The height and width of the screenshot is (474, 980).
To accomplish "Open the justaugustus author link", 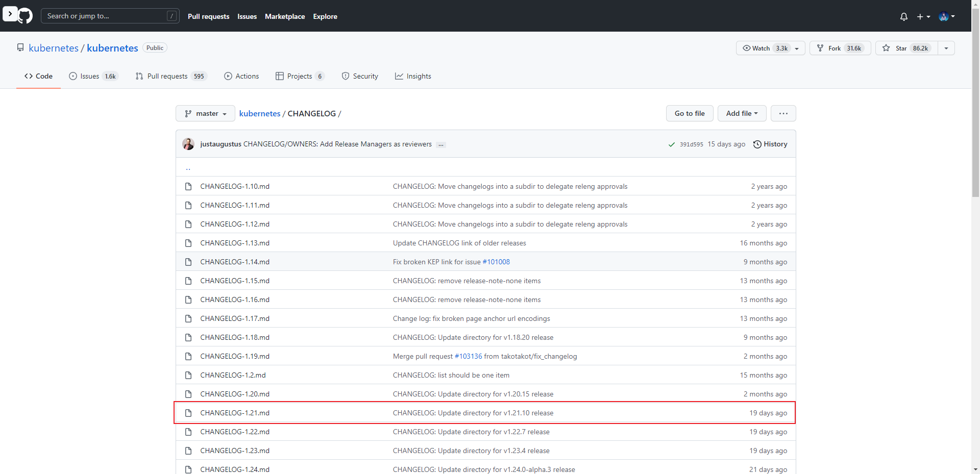I will (220, 144).
